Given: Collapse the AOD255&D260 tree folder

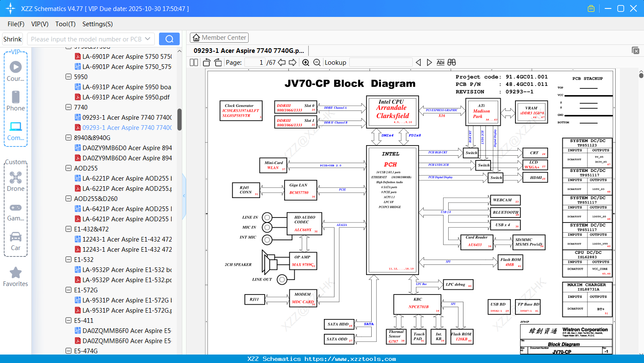Looking at the screenshot, I should pyautogui.click(x=69, y=199).
